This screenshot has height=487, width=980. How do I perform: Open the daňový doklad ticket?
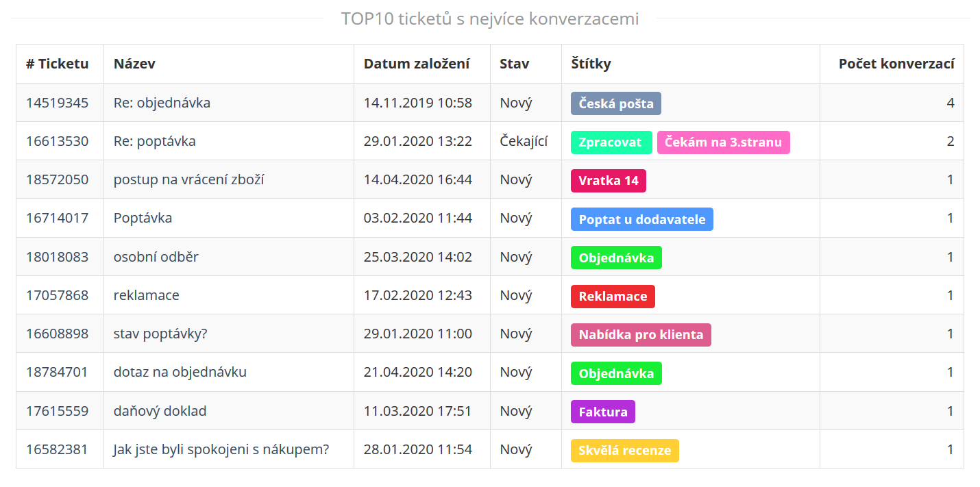tap(160, 411)
